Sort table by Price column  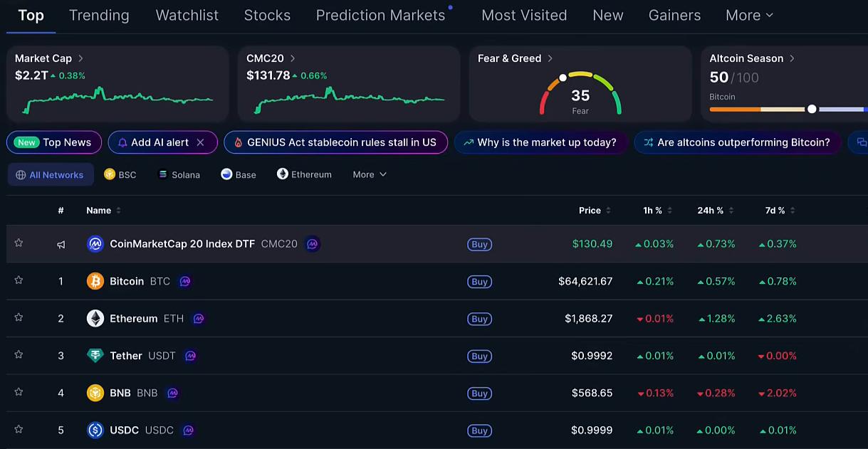(595, 211)
